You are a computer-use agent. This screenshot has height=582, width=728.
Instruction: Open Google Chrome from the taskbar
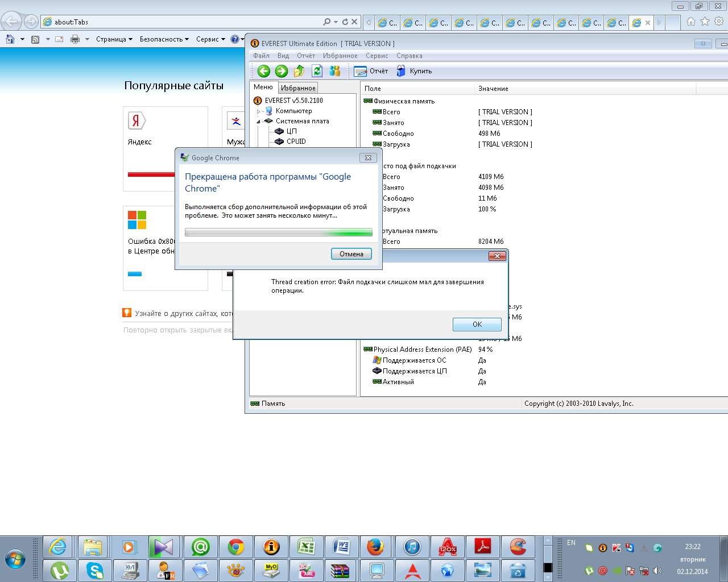click(x=235, y=547)
